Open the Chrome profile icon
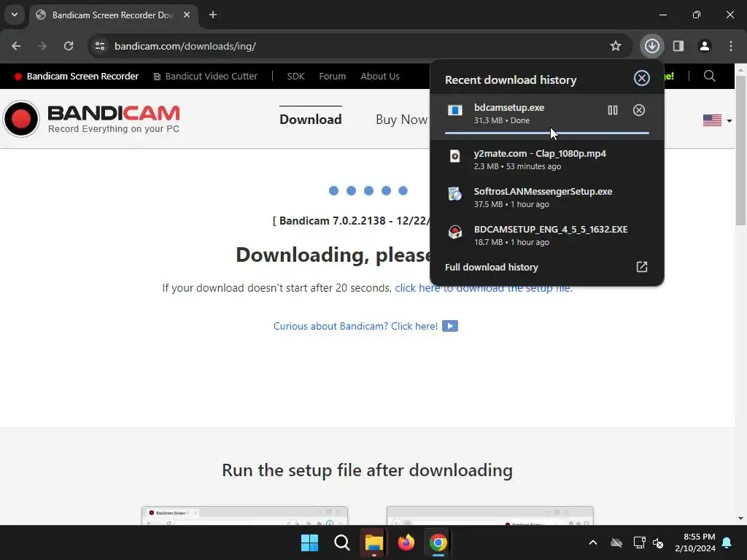The image size is (747, 560). [x=704, y=46]
